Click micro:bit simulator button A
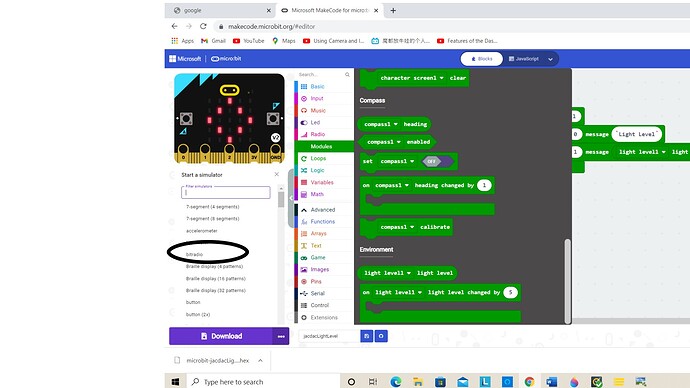Viewport: 690px width, 388px height. [x=186, y=118]
